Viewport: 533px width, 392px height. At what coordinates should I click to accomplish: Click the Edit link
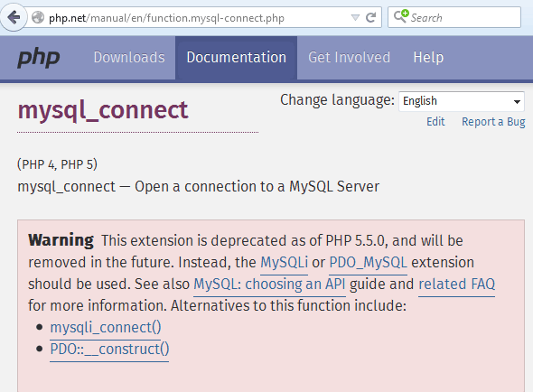435,121
